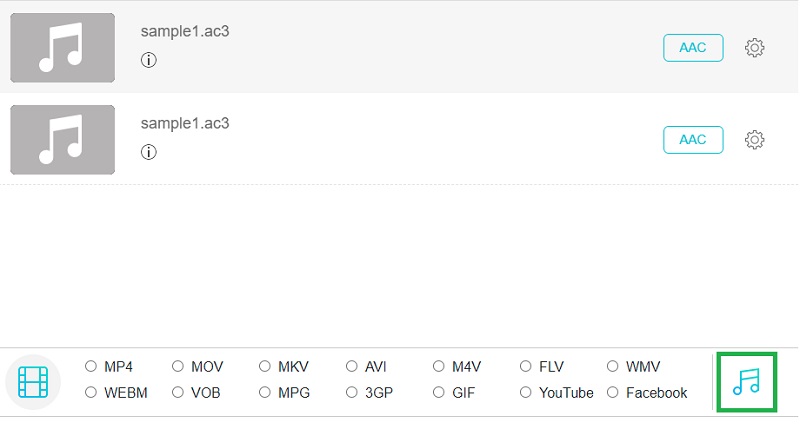Viewport: 800px width, 429px height.
Task: Choose MKV as output format
Action: [x=265, y=367]
